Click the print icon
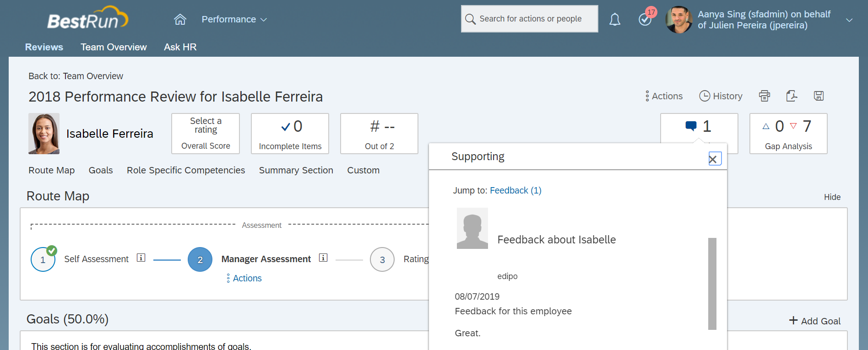Screen dimensions: 868x350 765,96
